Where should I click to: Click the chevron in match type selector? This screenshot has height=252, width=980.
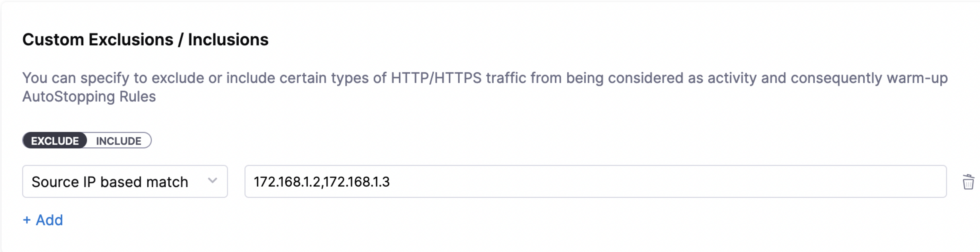[x=212, y=180]
